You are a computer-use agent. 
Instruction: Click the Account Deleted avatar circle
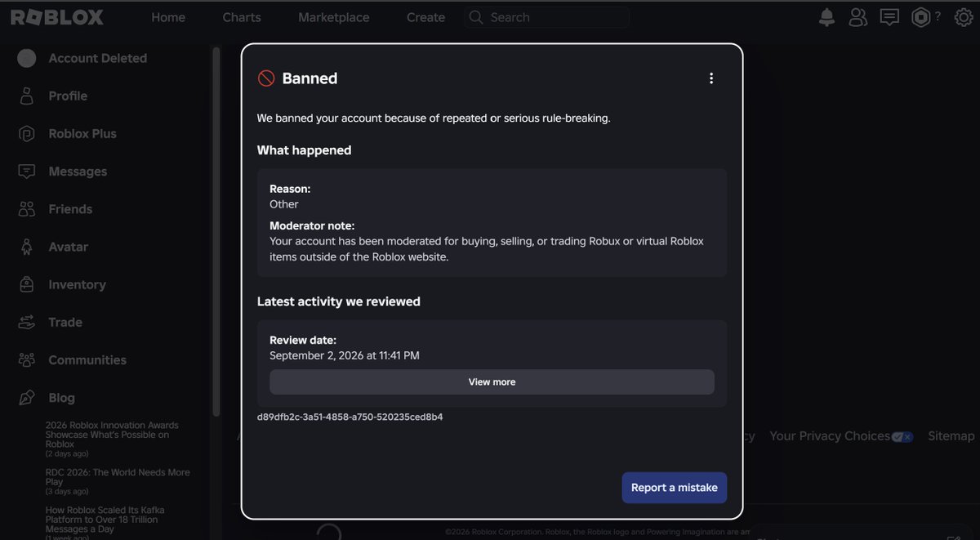(27, 58)
